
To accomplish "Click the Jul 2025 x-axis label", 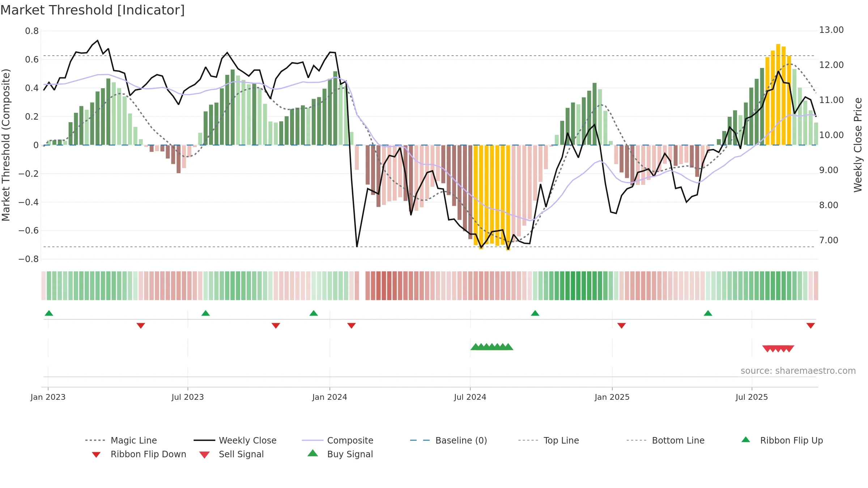I will pos(752,397).
